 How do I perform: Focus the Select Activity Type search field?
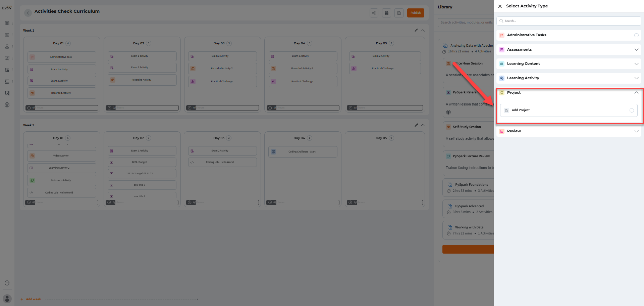(569, 21)
